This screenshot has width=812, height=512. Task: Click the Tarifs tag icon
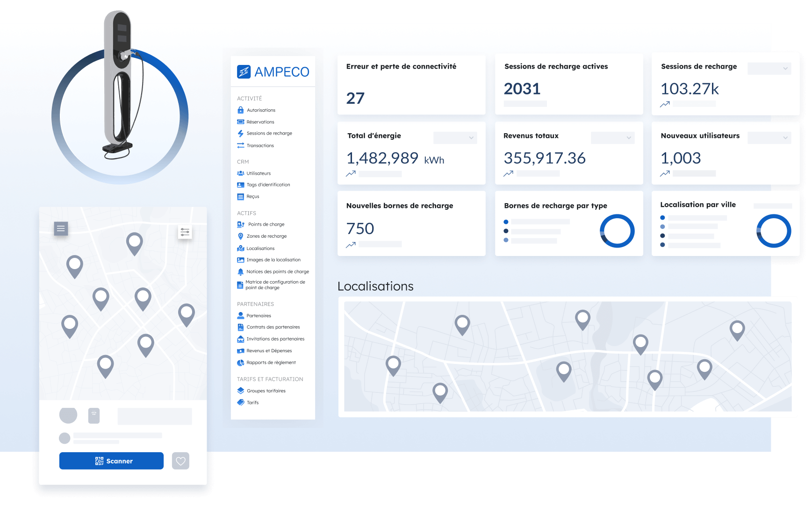point(240,402)
